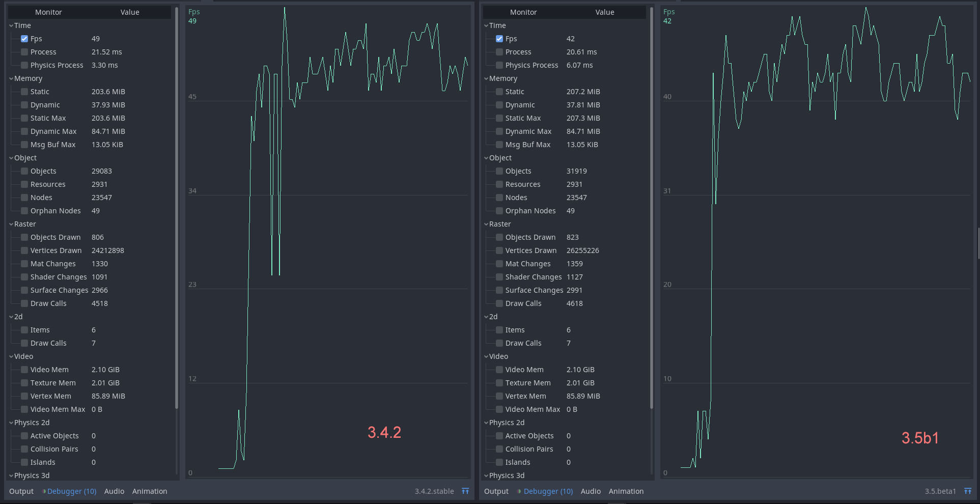
Task: Open the Audio panel in the 3.5.beta1 editor
Action: (x=591, y=491)
